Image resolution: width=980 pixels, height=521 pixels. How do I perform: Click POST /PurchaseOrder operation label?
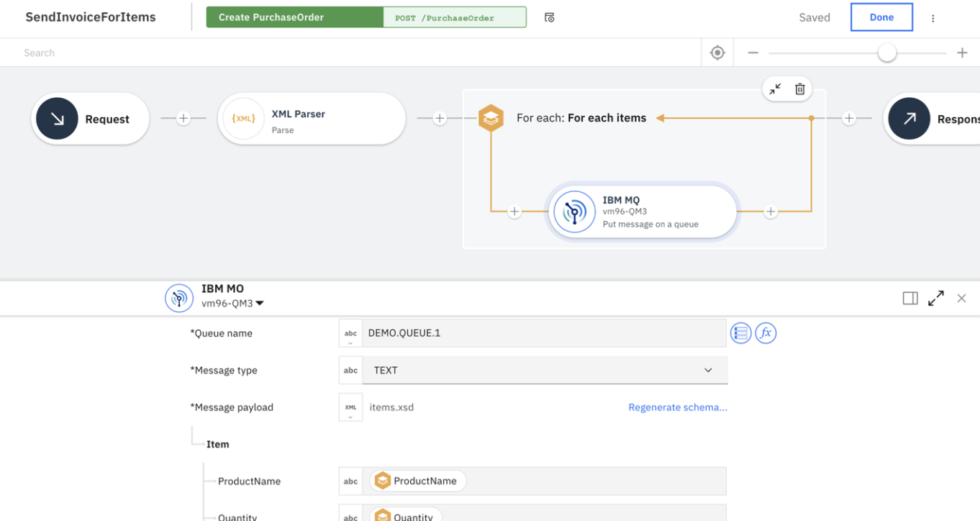coord(455,17)
